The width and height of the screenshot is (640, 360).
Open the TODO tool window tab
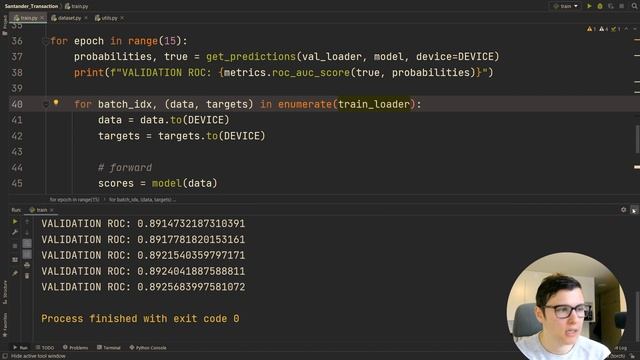[44, 347]
